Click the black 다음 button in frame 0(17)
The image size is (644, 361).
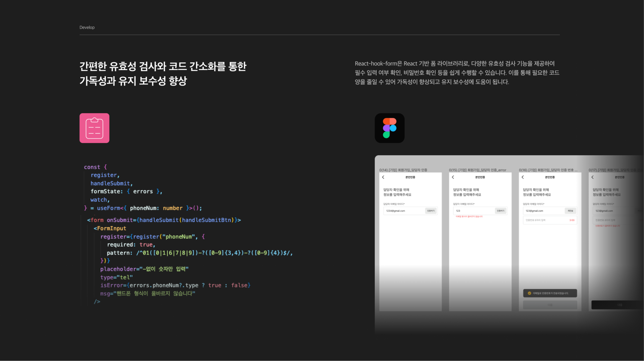[618, 305]
